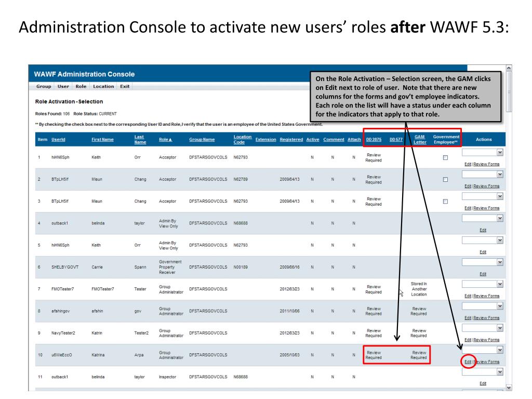The height and width of the screenshot is (399, 532).
Task: Click Edit for item 4 belinda taylor Admin
Action: point(483,230)
